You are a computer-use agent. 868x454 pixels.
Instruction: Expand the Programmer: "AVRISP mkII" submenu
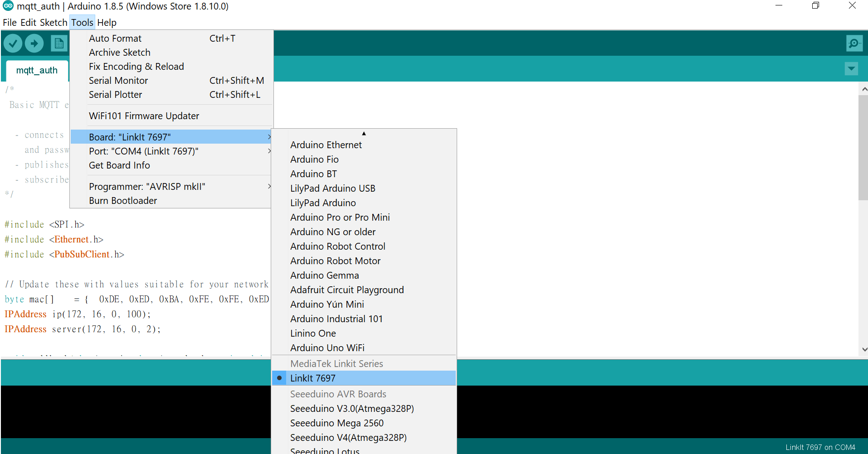(171, 186)
